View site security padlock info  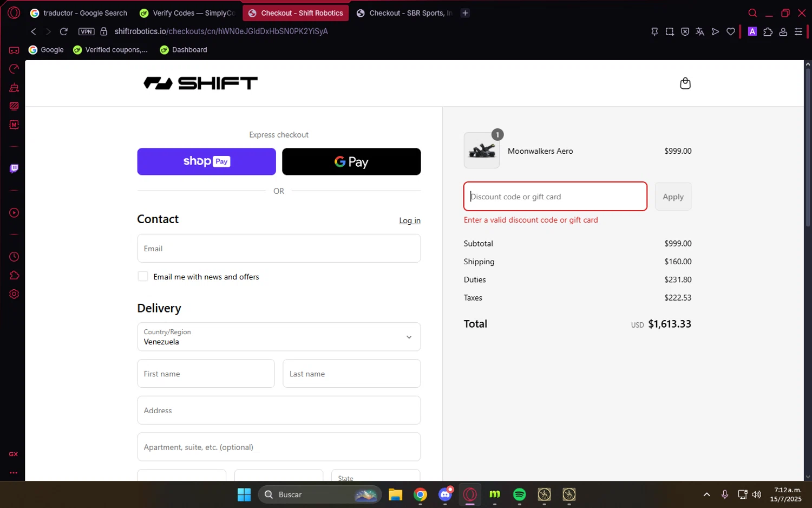(104, 31)
